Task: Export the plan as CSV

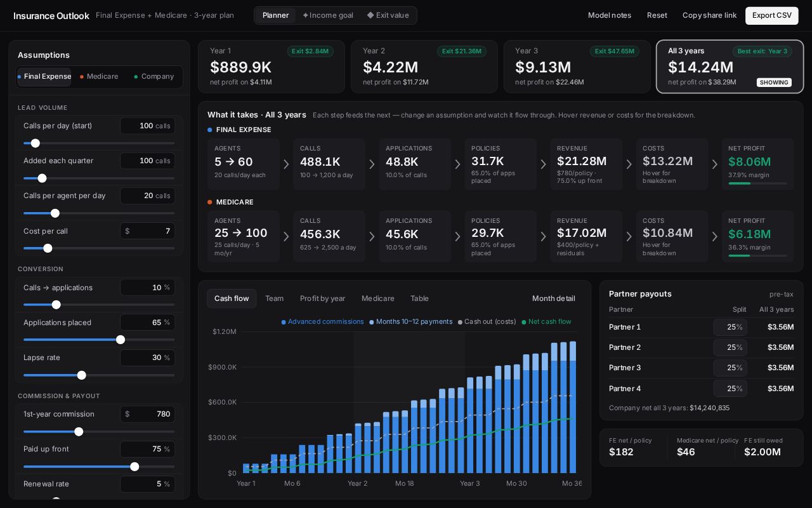Action: pos(772,15)
